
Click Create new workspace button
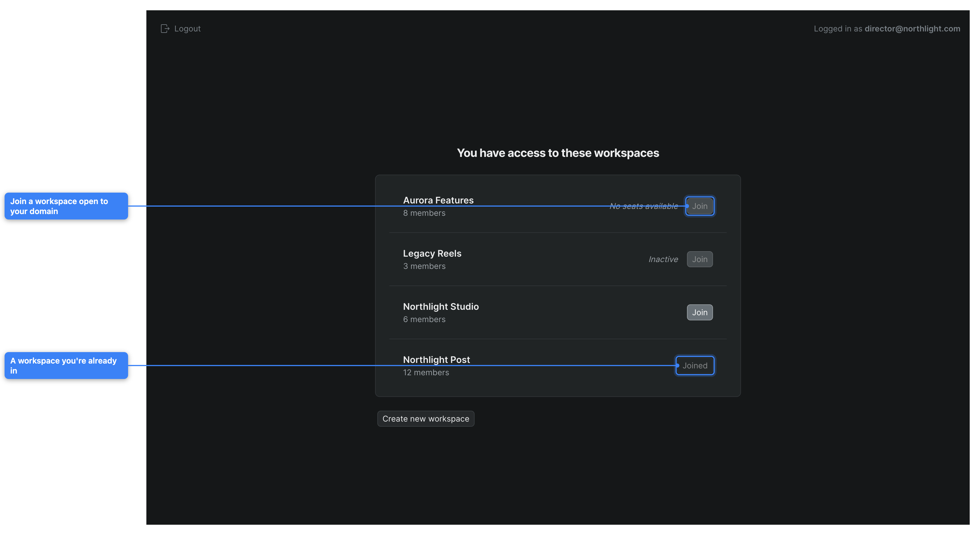pos(426,419)
